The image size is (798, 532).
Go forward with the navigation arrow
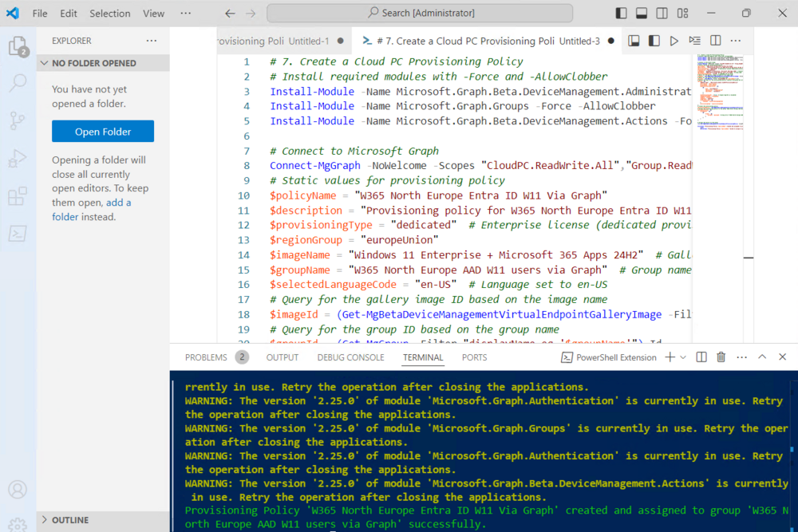[251, 14]
